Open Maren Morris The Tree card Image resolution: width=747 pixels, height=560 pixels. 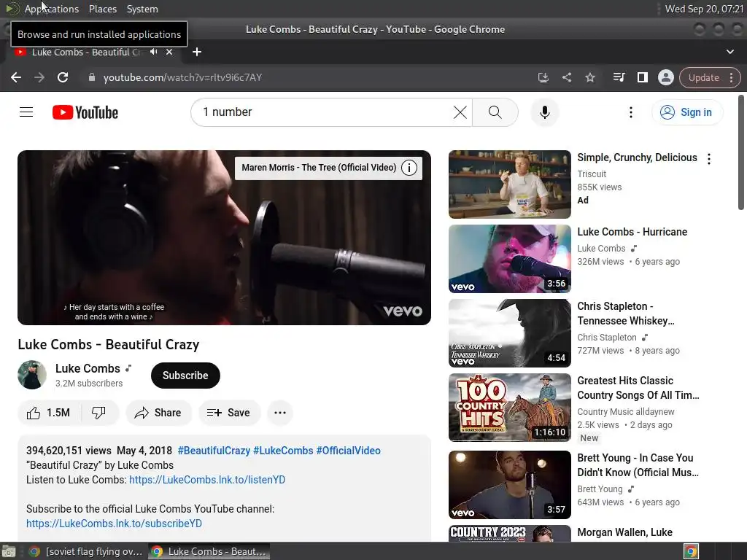319,168
